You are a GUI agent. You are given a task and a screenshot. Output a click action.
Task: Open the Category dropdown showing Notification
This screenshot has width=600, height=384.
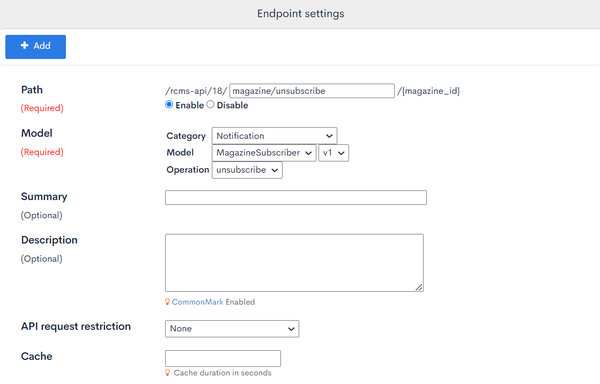tap(274, 136)
